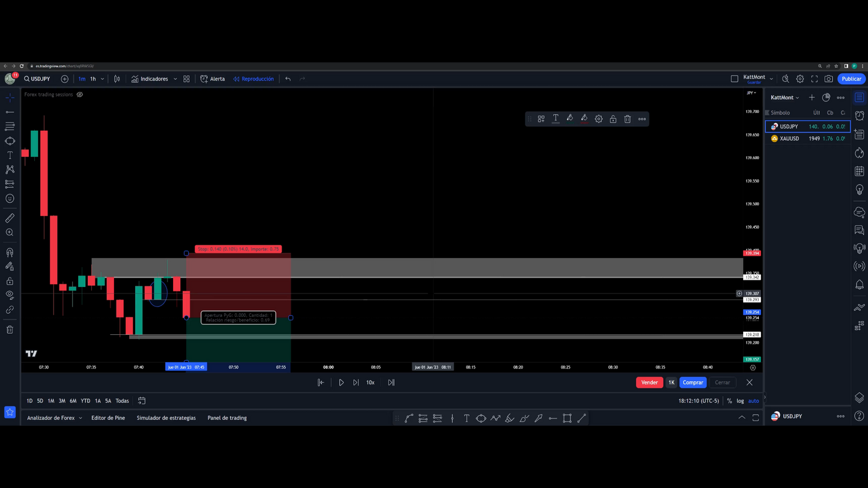
Task: Toggle Forex trading sessions indicator visibility
Action: [80, 94]
